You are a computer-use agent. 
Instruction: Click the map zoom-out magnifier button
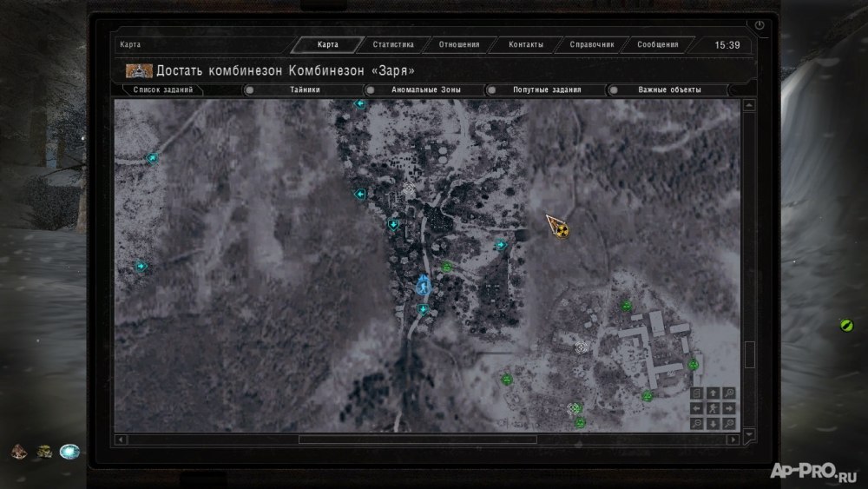tap(697, 423)
